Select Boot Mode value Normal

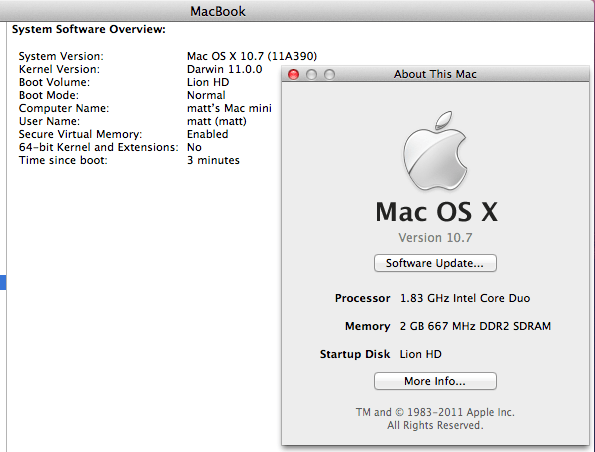(206, 95)
